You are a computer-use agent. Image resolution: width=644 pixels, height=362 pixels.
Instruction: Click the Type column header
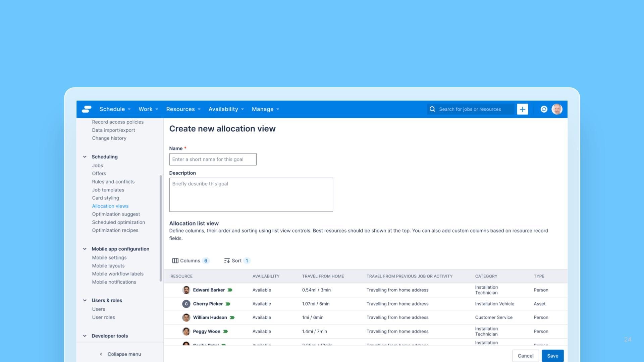[539, 277]
